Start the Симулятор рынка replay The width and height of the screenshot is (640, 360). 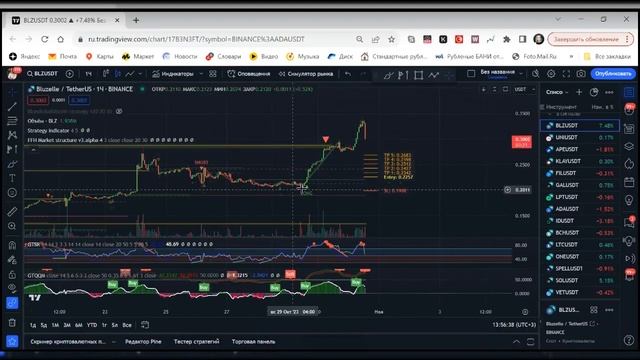point(306,74)
